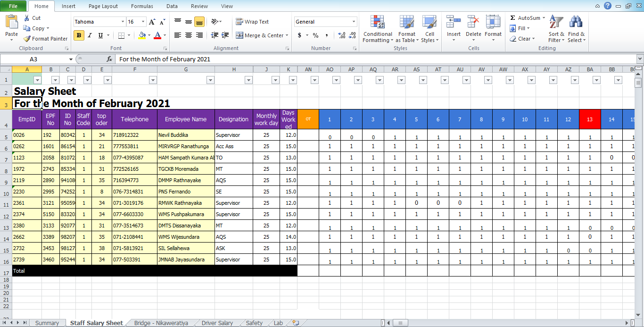644x327 pixels.
Task: Open the Page Layout ribbon tab
Action: point(103,6)
